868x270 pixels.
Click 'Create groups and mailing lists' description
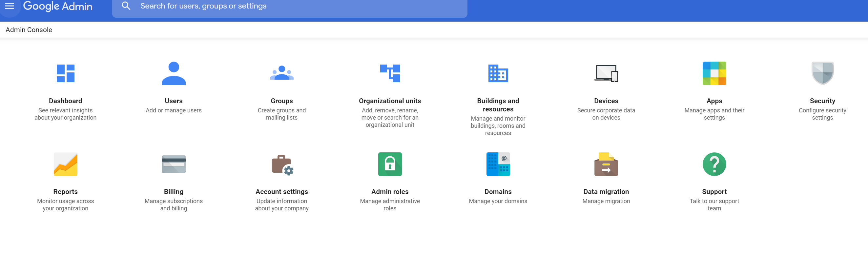click(x=282, y=114)
